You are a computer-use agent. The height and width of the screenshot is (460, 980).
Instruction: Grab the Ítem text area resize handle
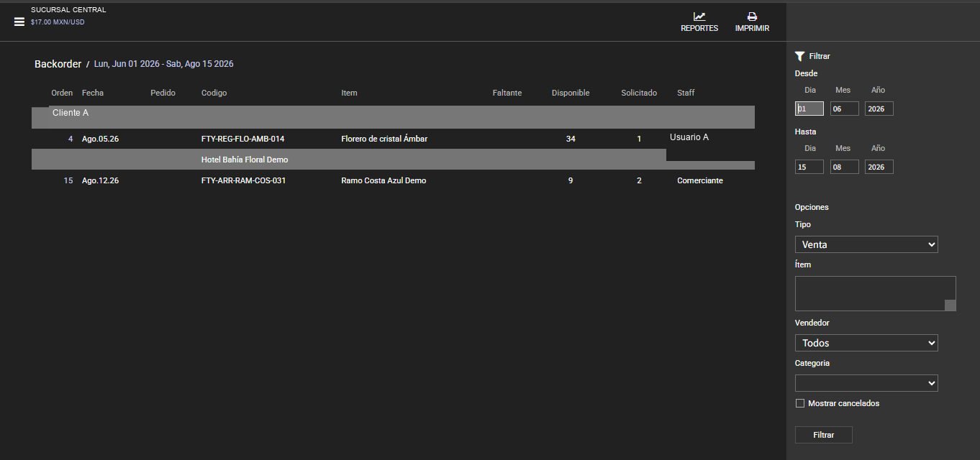coord(950,305)
